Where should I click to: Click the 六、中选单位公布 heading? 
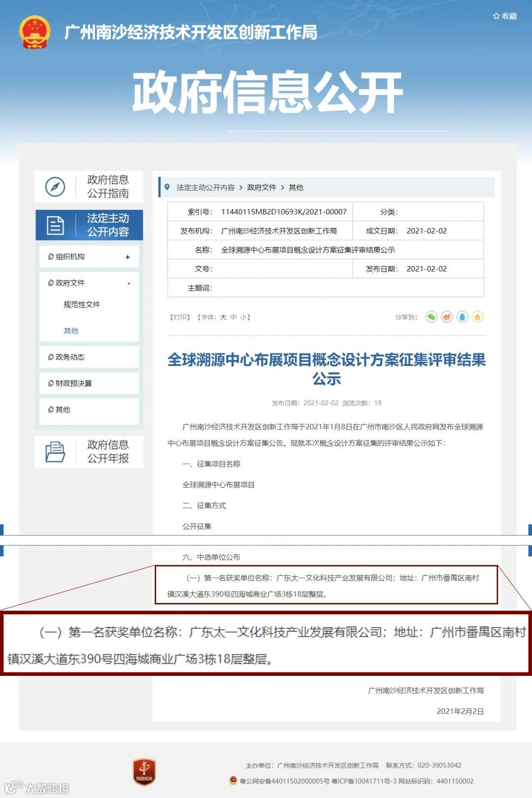tap(211, 557)
